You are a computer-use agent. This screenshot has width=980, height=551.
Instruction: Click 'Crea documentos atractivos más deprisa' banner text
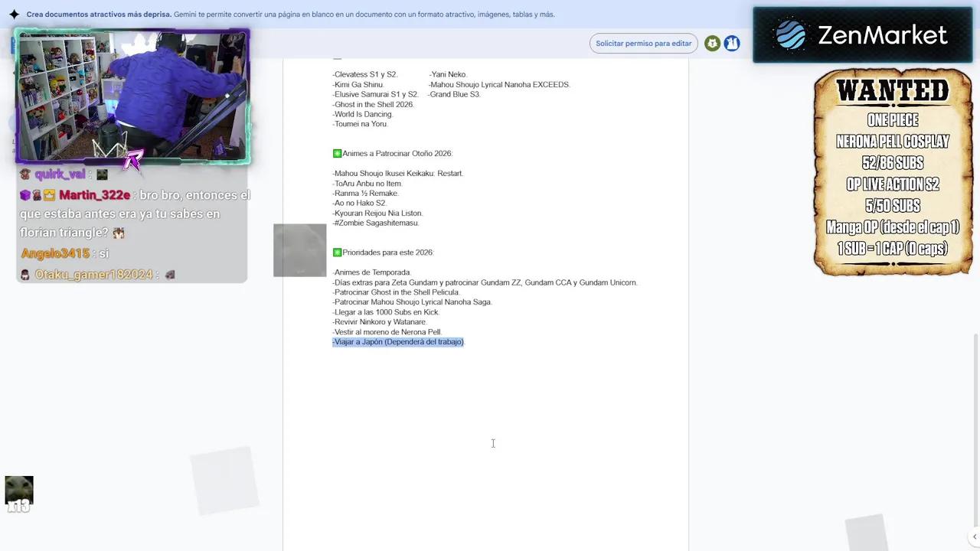pyautogui.click(x=99, y=15)
